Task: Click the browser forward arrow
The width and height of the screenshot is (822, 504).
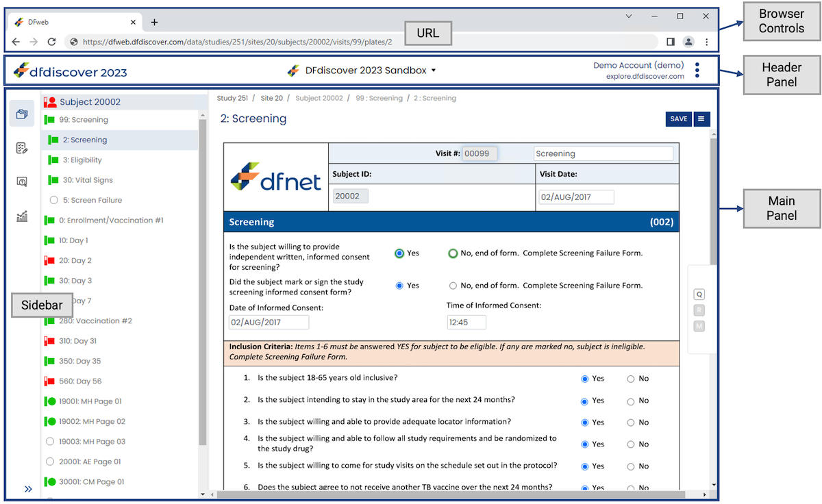Action: (34, 42)
